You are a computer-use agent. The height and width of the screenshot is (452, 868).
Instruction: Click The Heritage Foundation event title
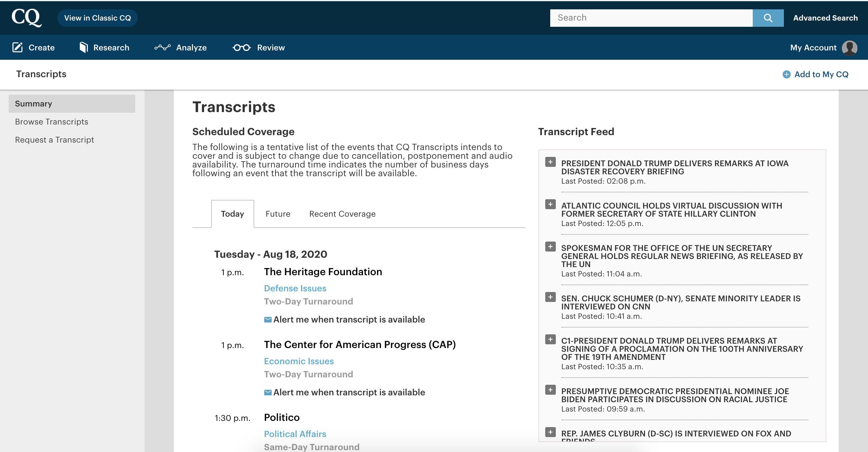pos(323,271)
